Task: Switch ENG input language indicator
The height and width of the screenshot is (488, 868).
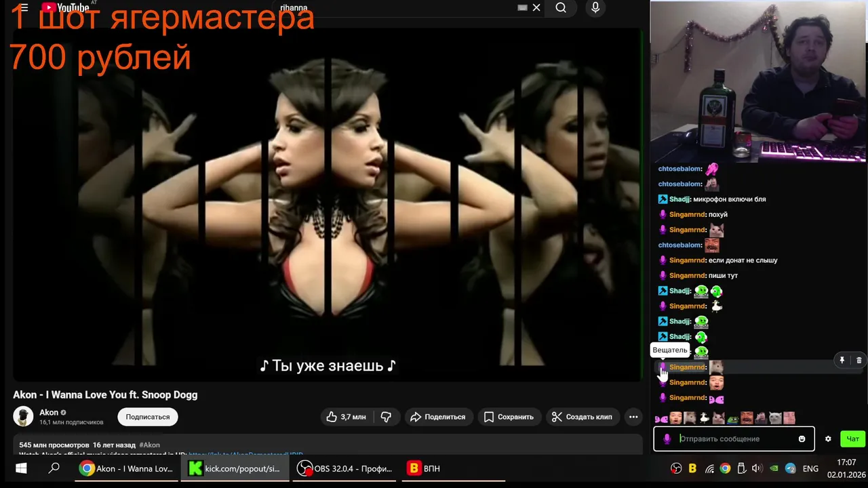Action: coord(810,468)
